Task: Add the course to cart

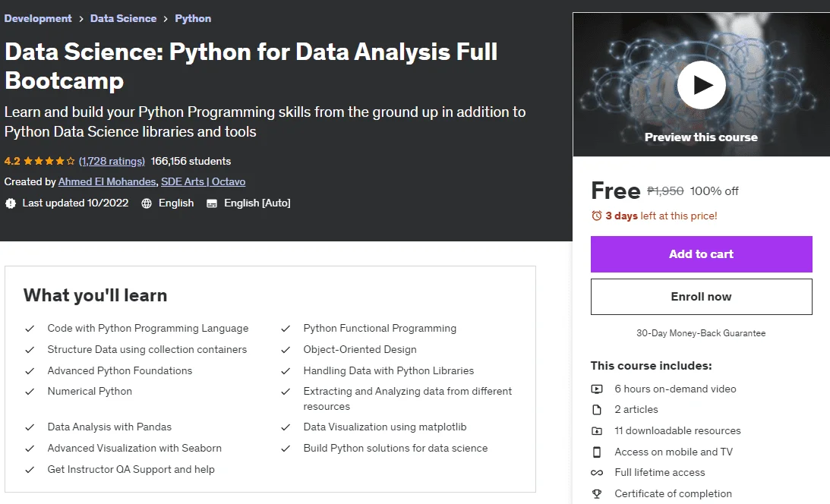Action: [702, 254]
